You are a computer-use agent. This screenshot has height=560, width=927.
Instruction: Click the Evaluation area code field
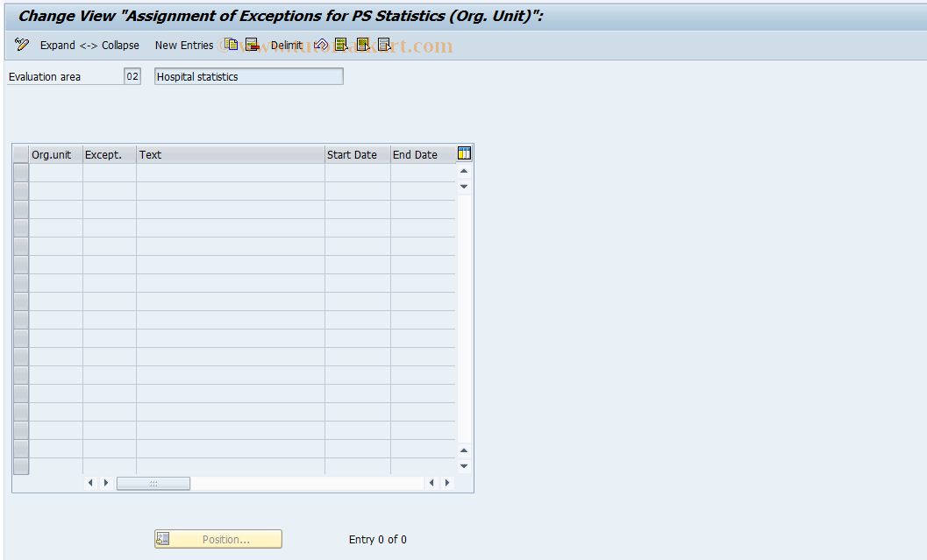click(x=132, y=76)
